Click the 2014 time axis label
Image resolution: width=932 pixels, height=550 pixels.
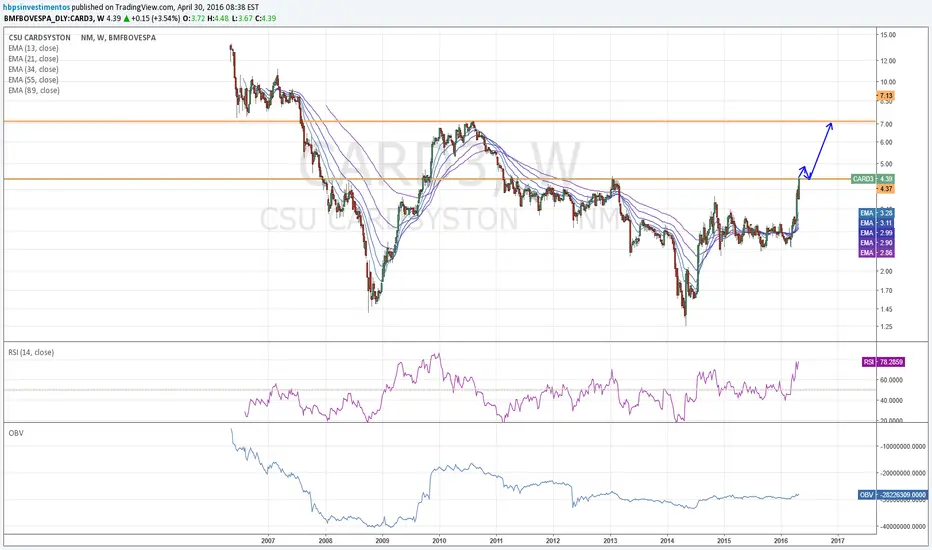pyautogui.click(x=667, y=541)
